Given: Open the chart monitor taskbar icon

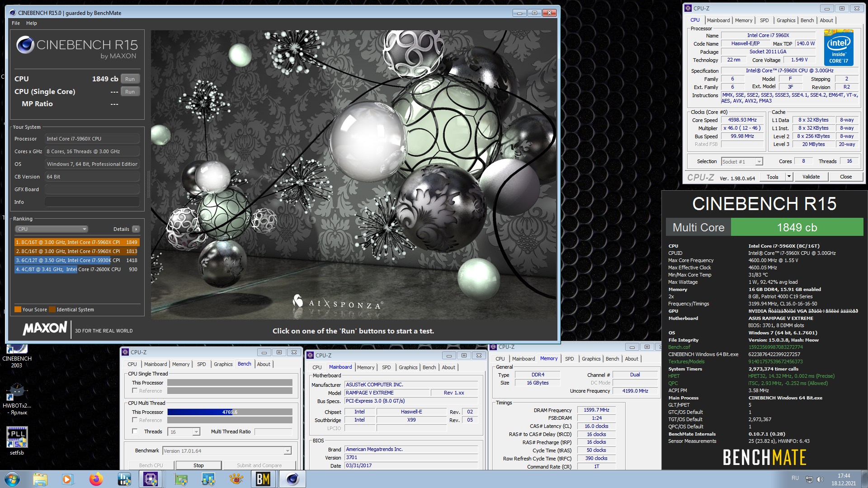Looking at the screenshot, I should (208, 479).
